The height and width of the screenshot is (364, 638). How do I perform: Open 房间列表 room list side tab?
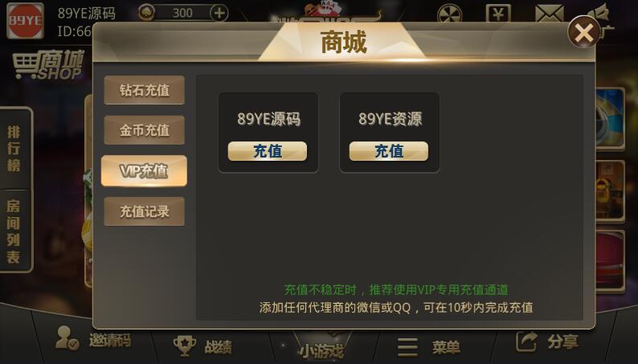click(14, 231)
